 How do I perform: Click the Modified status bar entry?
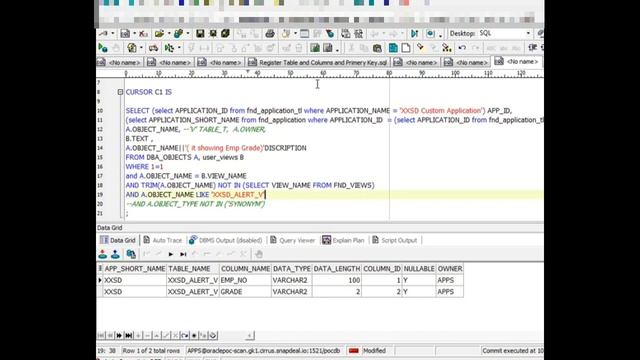pos(374,351)
